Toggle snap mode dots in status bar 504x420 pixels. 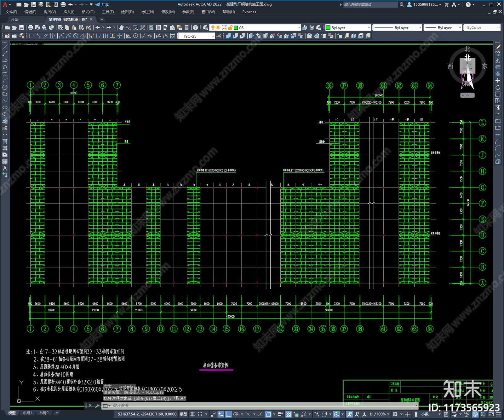coord(200,414)
